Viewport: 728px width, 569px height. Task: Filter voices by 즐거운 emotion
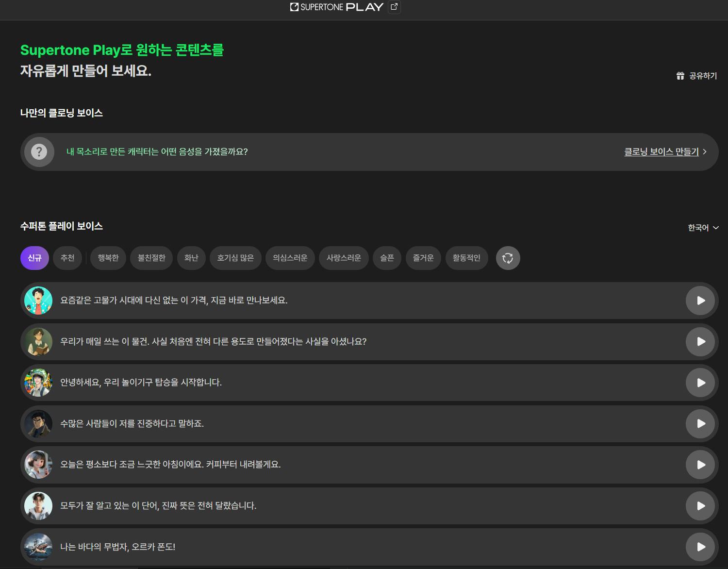tap(423, 258)
